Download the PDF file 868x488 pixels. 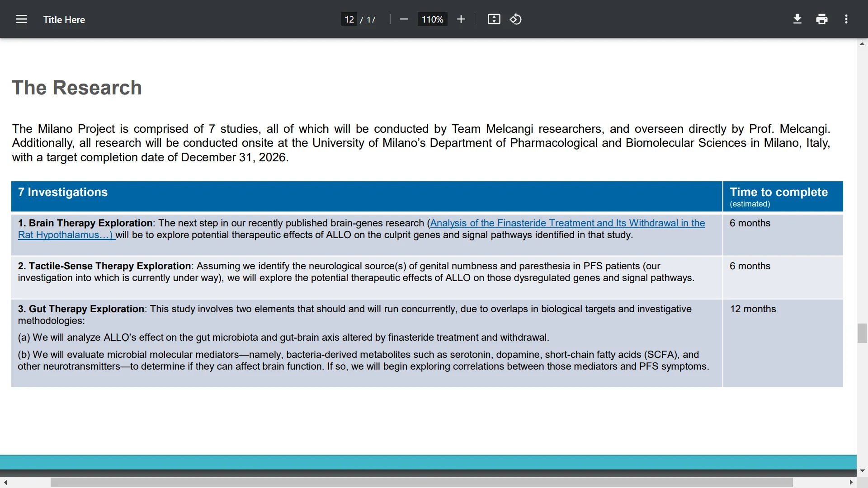[797, 19]
